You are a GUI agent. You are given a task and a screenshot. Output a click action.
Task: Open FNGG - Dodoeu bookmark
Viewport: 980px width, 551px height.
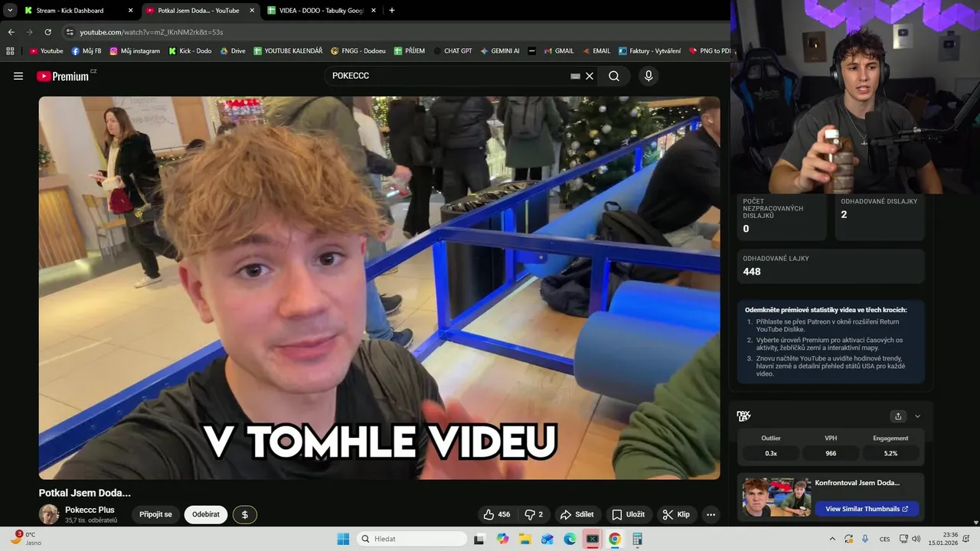click(x=358, y=51)
